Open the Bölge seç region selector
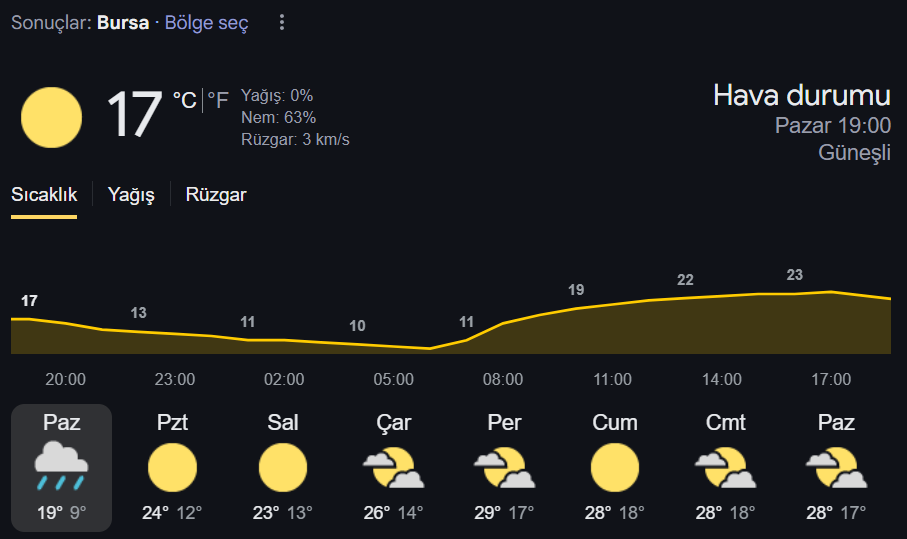907x539 pixels. point(207,23)
